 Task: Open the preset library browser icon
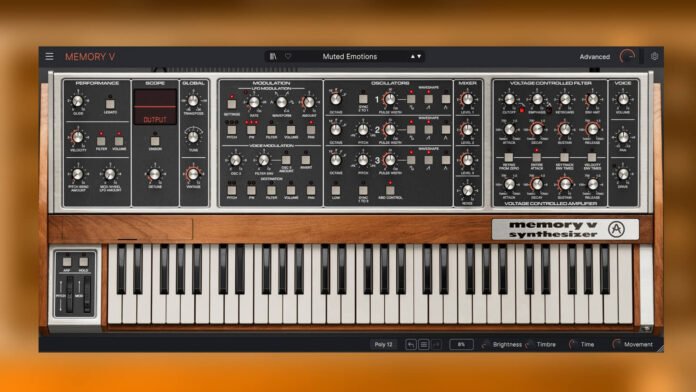(x=273, y=56)
